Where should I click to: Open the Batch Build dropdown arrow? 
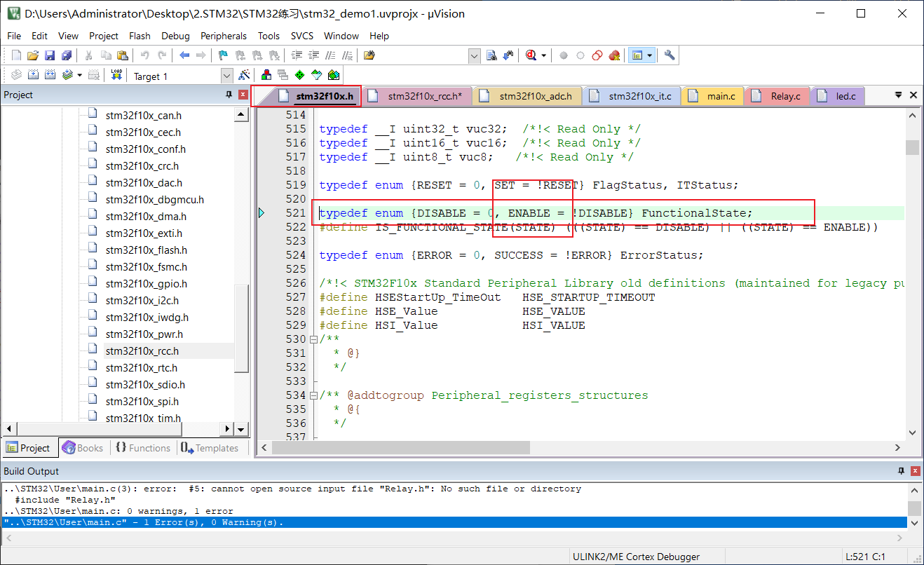[79, 75]
